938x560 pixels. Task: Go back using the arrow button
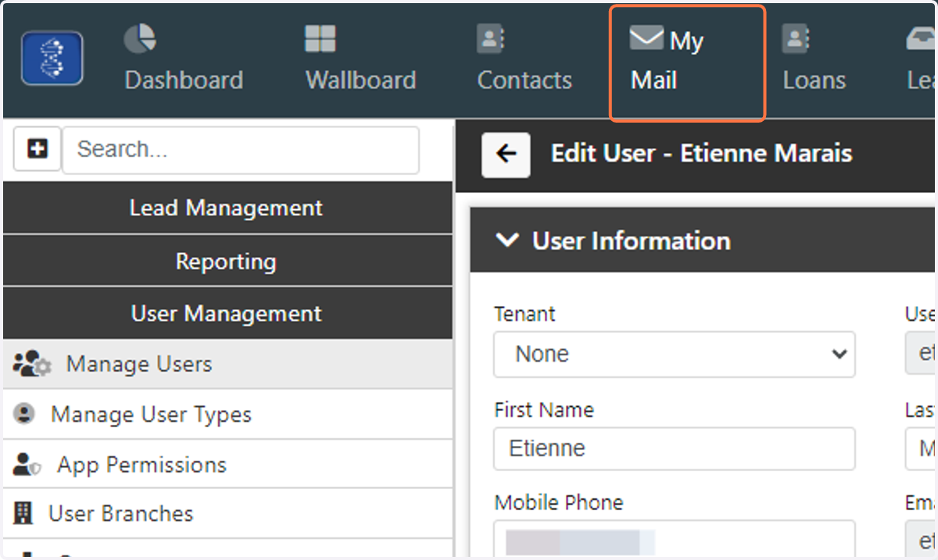pos(507,154)
